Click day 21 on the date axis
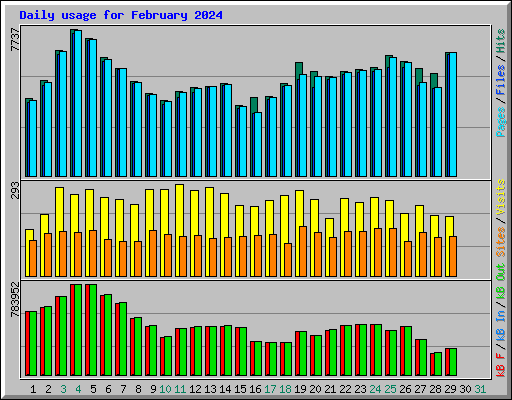The image size is (512, 400). (x=330, y=389)
